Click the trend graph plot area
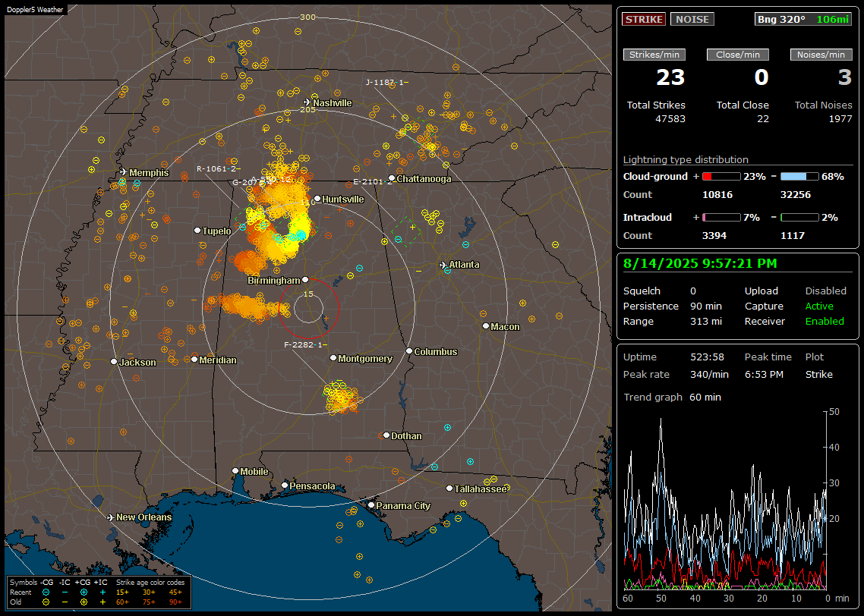The image size is (864, 616). (x=724, y=501)
